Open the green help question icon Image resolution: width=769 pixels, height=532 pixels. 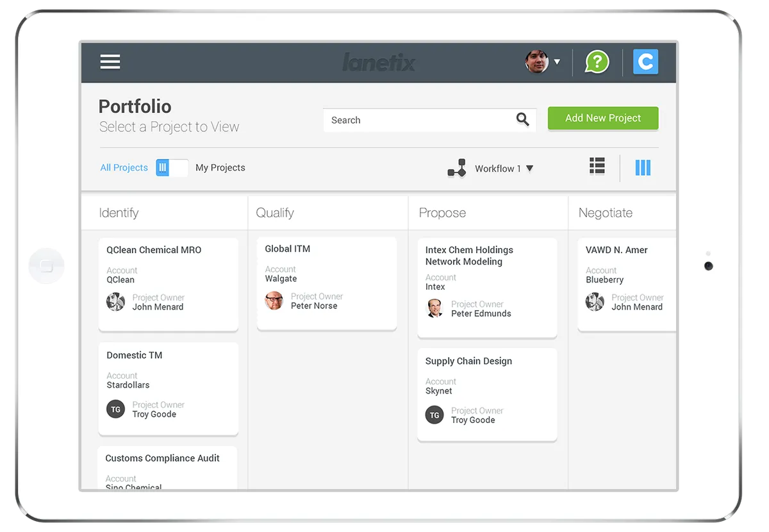(x=597, y=62)
